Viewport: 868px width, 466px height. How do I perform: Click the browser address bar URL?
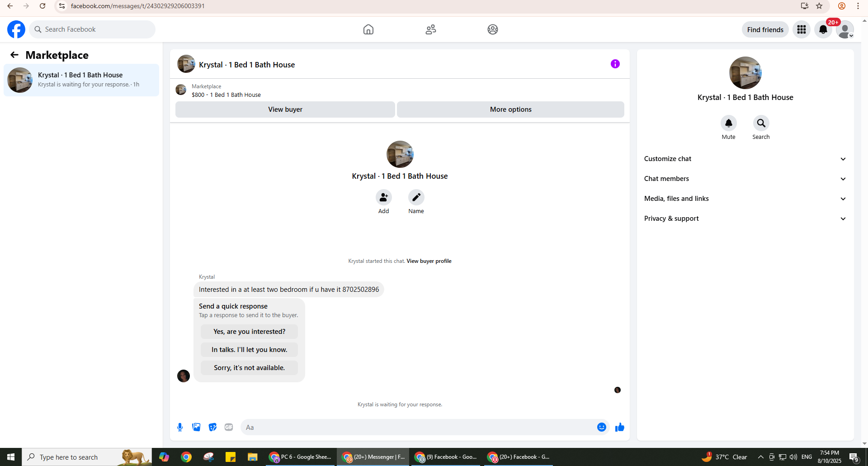coord(138,6)
